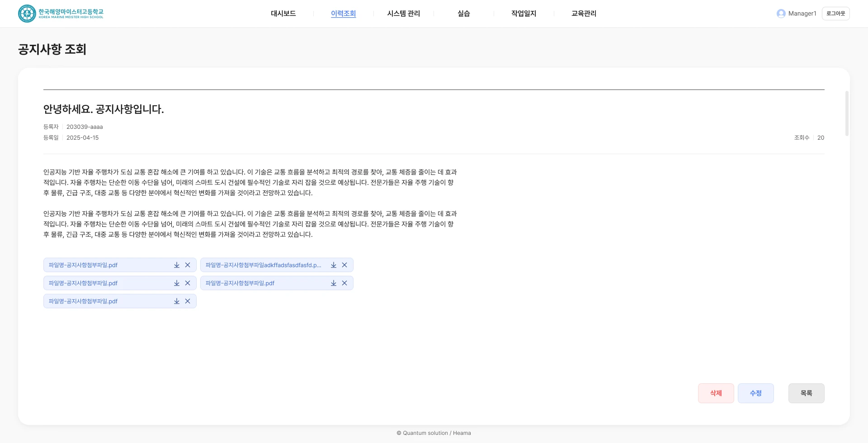The width and height of the screenshot is (868, 443).
Task: Remove the adkffadsfasdfasfd attachment with its X icon
Action: coord(344,265)
